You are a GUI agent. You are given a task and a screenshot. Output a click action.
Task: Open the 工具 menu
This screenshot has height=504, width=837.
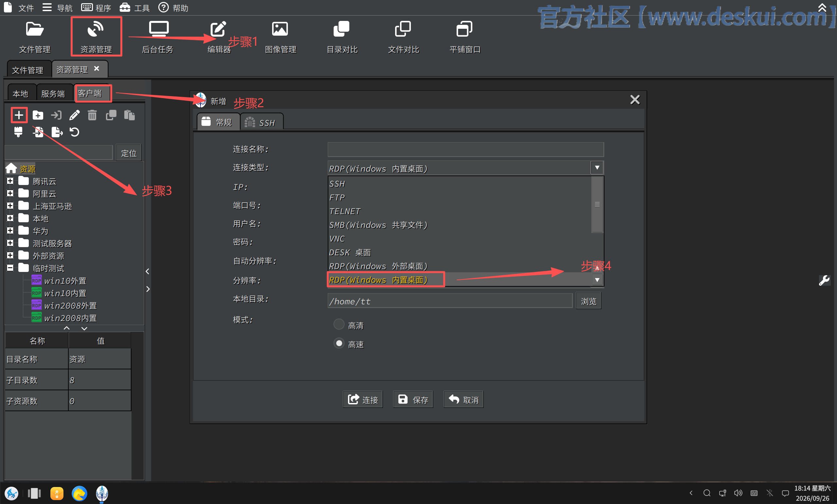pyautogui.click(x=134, y=8)
